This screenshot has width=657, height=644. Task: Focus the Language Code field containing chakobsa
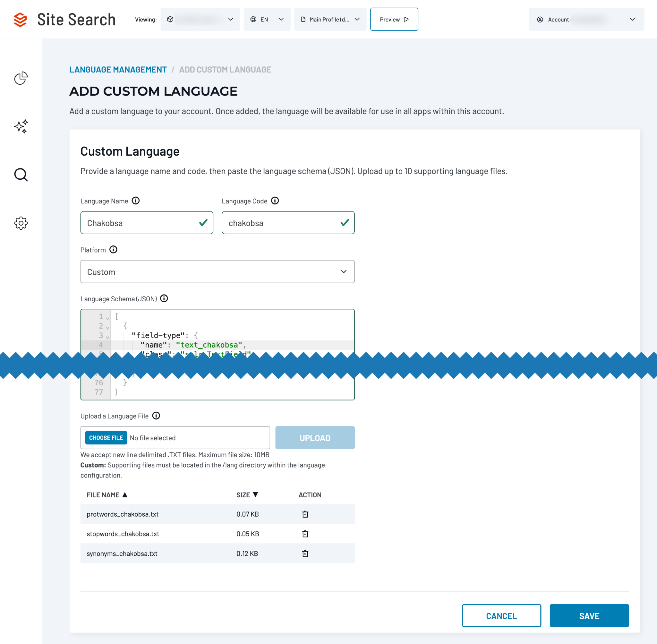pos(288,223)
